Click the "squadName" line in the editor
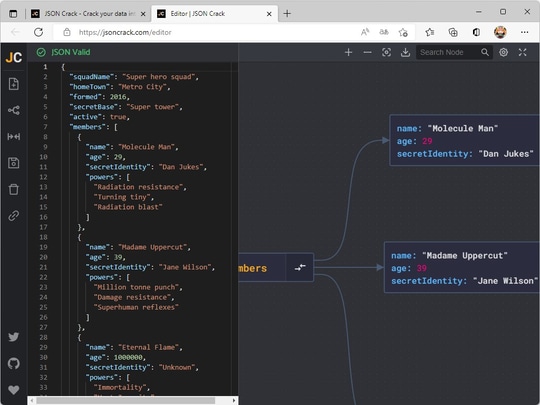The height and width of the screenshot is (405, 540). tap(134, 77)
